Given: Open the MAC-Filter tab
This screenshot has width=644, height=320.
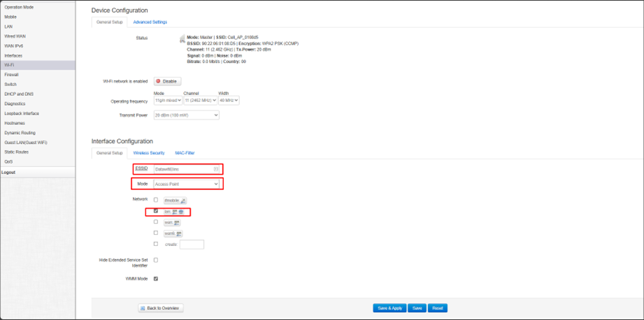Looking at the screenshot, I should (185, 153).
